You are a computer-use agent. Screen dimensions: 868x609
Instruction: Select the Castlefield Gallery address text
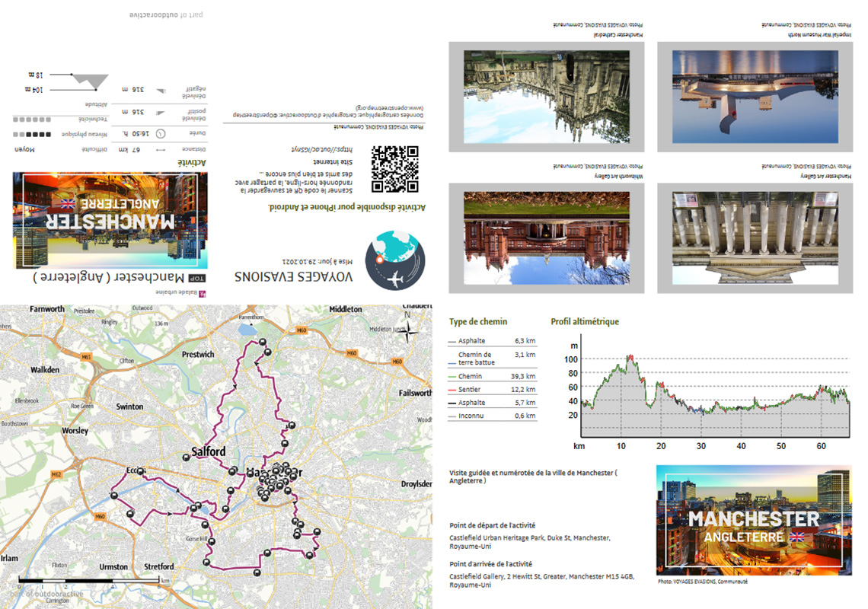(541, 581)
